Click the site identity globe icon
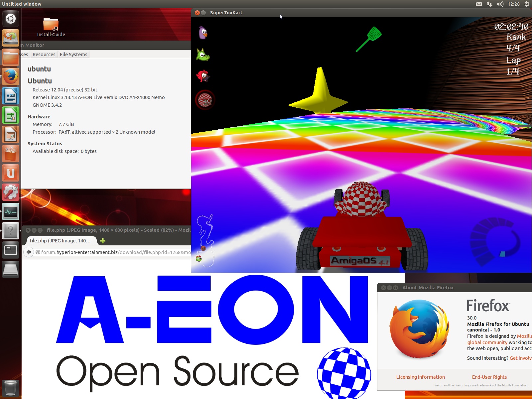Screen dimensions: 532x399 [x=38, y=252]
